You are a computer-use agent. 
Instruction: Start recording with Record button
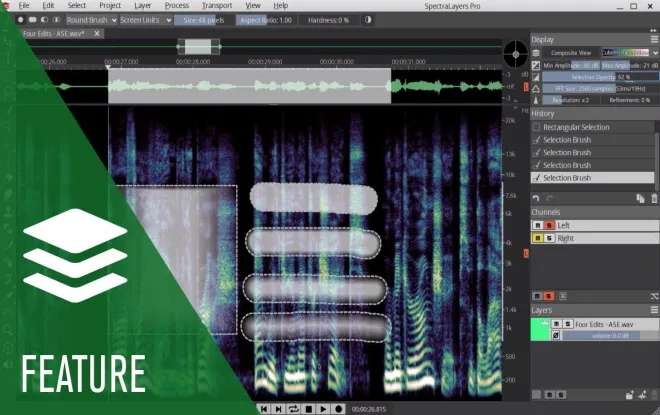pyautogui.click(x=338, y=409)
